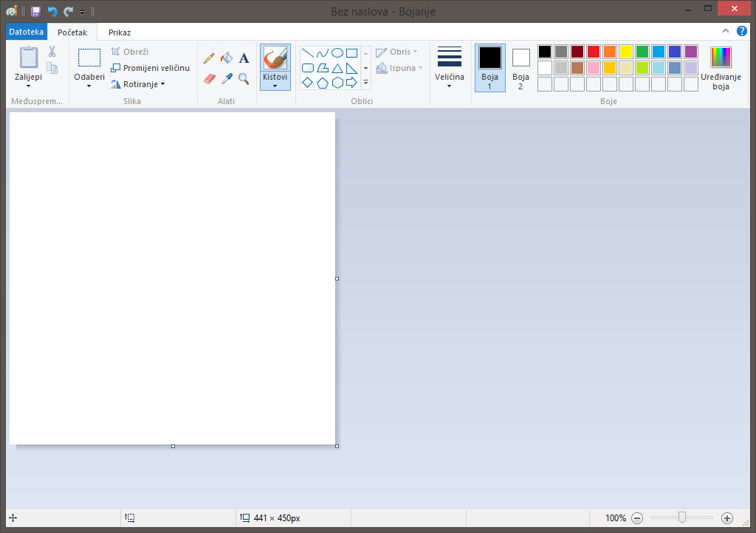Choose the Oval shape
Screen dimensions: 756x533
point(337,53)
